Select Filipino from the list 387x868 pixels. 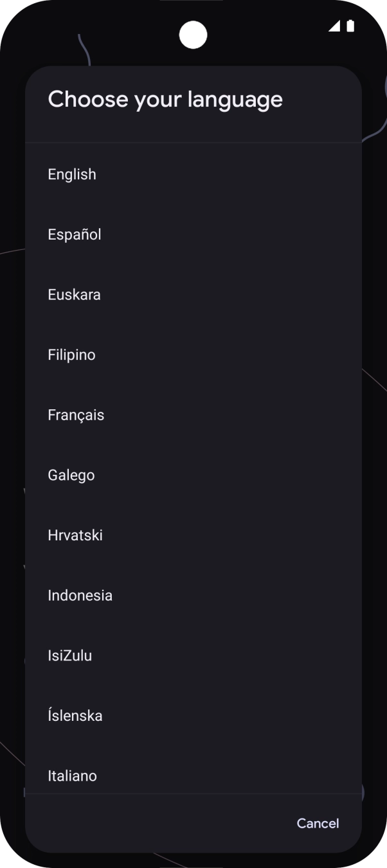coord(71,355)
